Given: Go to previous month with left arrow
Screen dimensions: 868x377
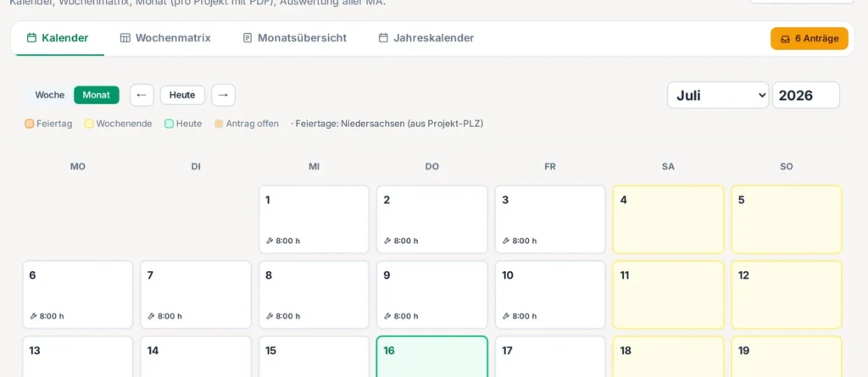Looking at the screenshot, I should (142, 95).
